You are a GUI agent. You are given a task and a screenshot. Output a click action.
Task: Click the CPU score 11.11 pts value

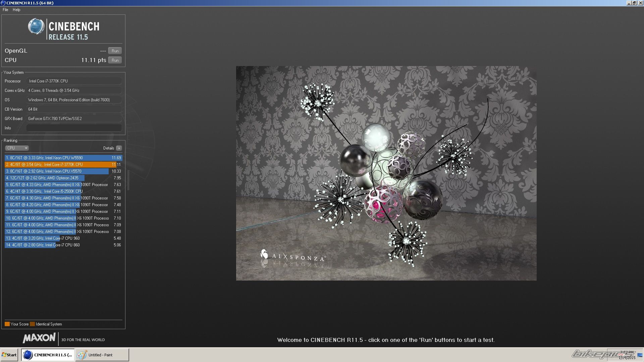point(94,60)
